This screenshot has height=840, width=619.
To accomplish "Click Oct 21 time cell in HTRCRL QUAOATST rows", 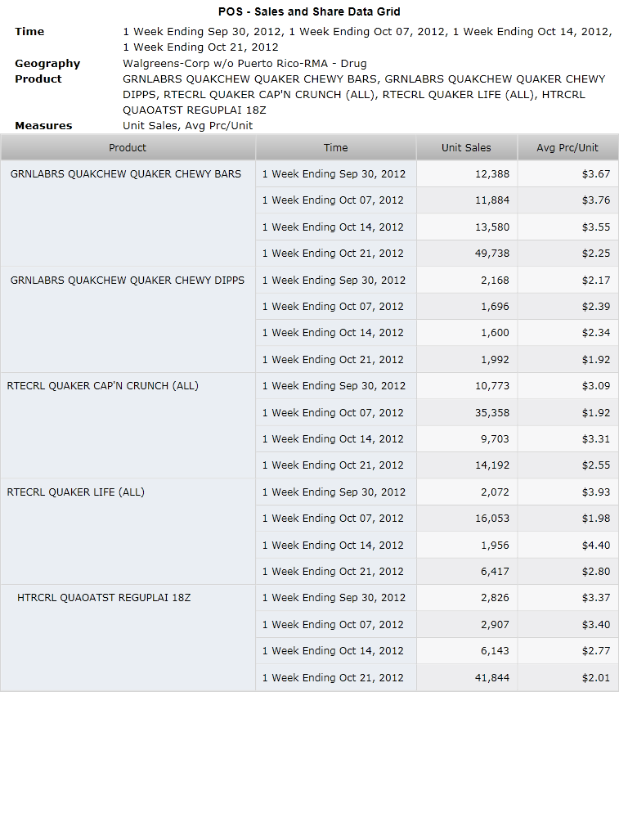I will 336,678.
